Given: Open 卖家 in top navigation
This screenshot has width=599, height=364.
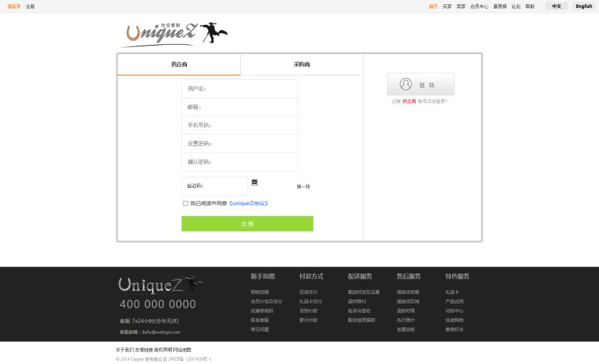Looking at the screenshot, I should [461, 6].
